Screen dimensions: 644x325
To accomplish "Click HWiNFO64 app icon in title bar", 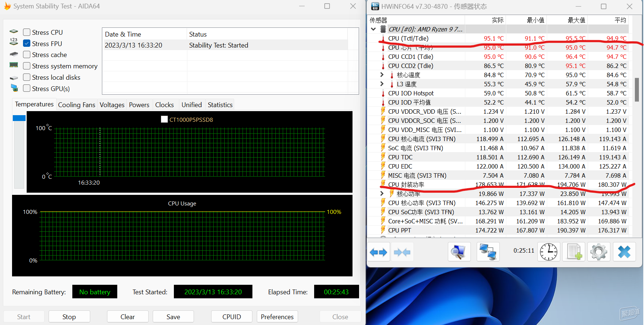I will point(375,6).
